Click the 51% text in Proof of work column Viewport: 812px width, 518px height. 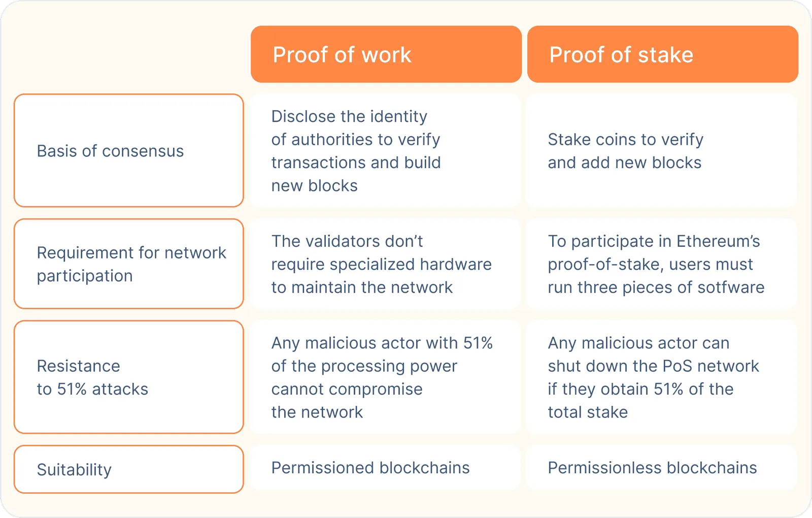(x=478, y=343)
